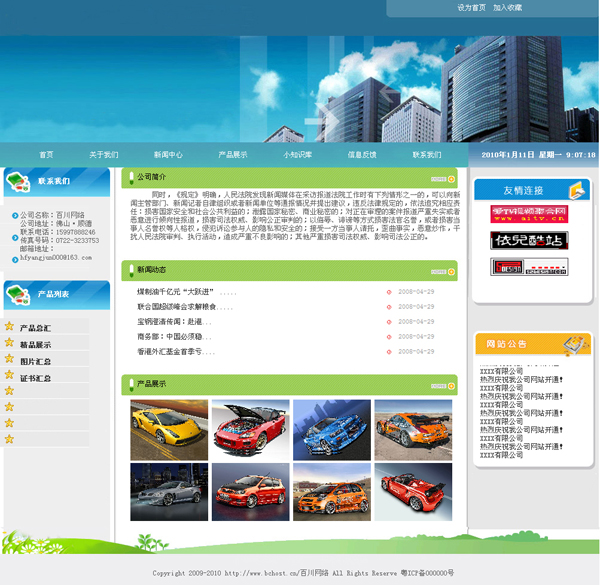Viewport: 600px width, 585px height.
Task: Select 信息反馈 in the navigation bar
Action: click(362, 155)
